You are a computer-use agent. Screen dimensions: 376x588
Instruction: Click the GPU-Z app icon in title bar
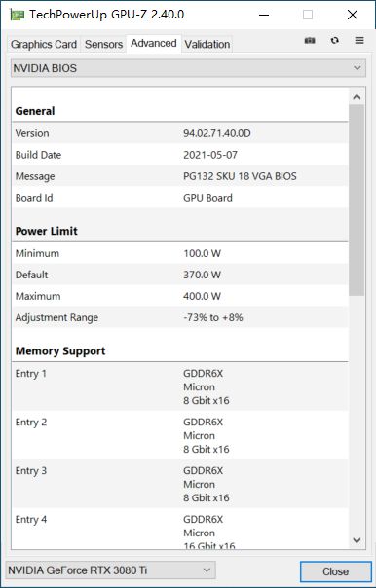18,15
